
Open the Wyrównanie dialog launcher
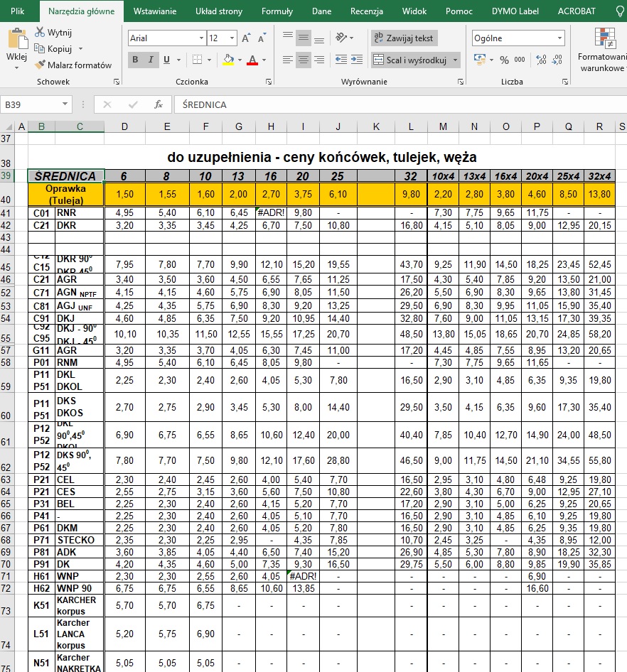tap(460, 82)
